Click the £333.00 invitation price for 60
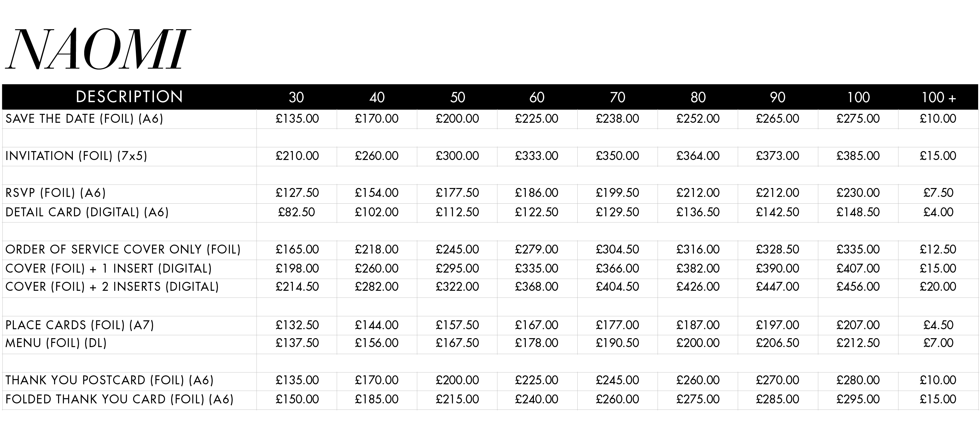This screenshot has height=436, width=980. (x=537, y=156)
